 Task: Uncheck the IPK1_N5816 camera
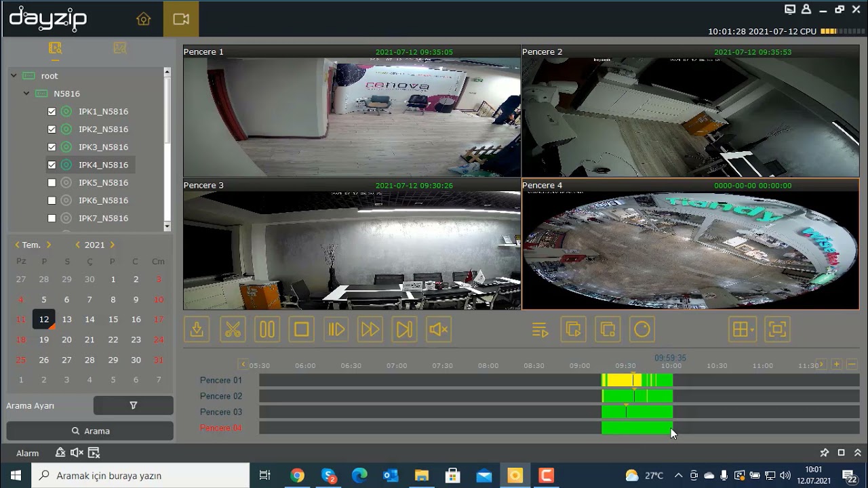pos(52,112)
